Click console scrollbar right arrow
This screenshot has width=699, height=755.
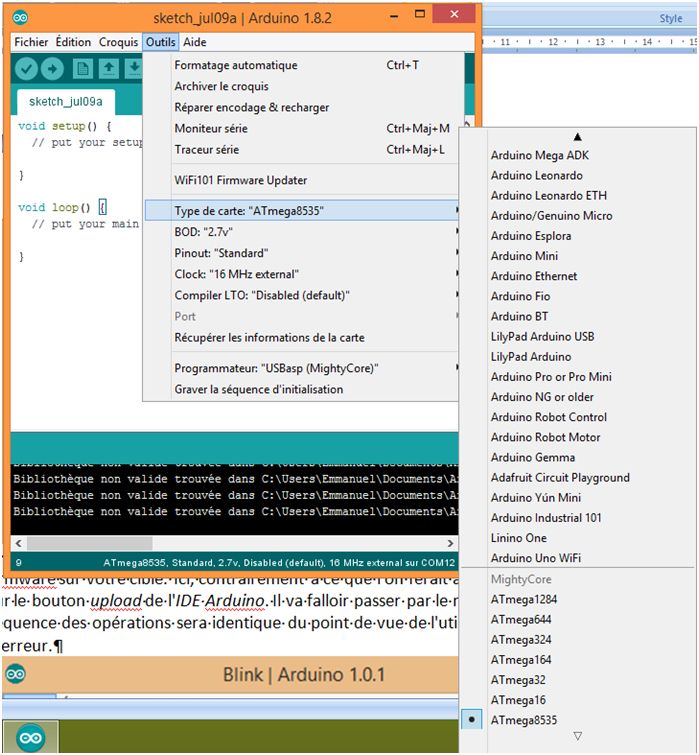pos(451,543)
